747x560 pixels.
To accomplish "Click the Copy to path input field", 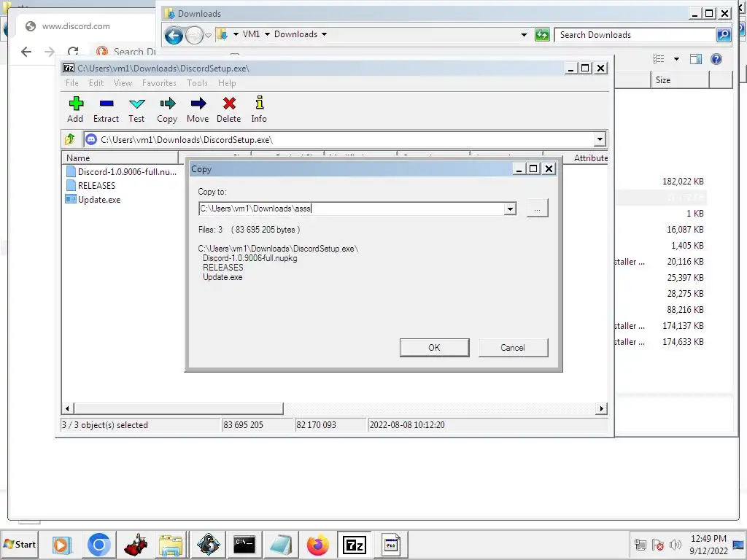I will point(352,209).
